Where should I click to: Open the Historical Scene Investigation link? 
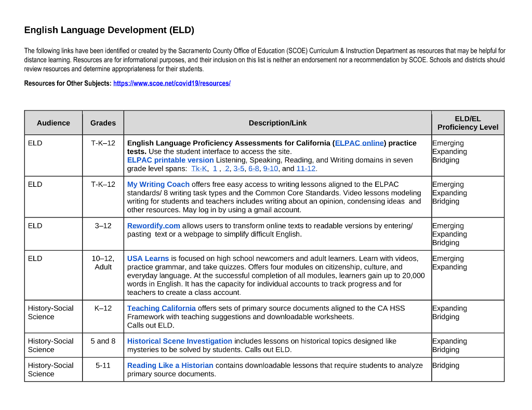click(x=179, y=341)
